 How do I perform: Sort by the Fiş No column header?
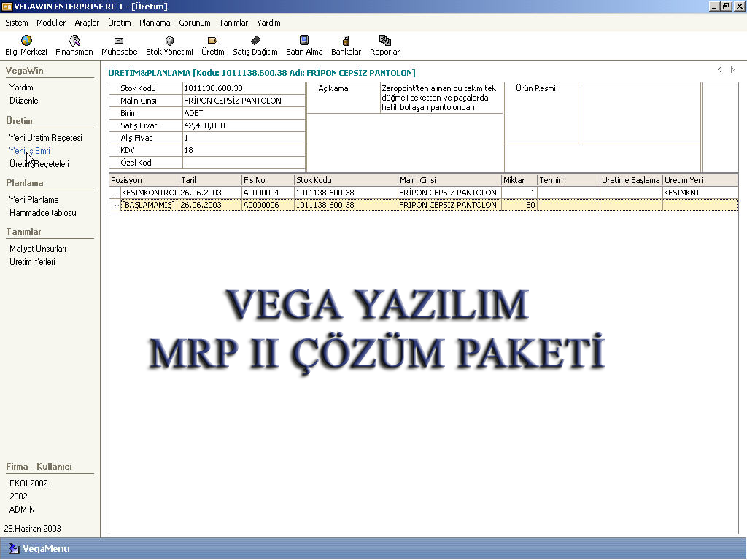(x=268, y=180)
